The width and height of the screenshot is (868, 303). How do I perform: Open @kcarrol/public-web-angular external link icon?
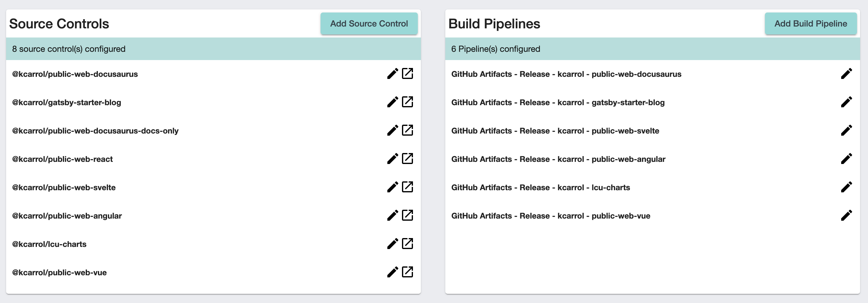click(x=407, y=215)
